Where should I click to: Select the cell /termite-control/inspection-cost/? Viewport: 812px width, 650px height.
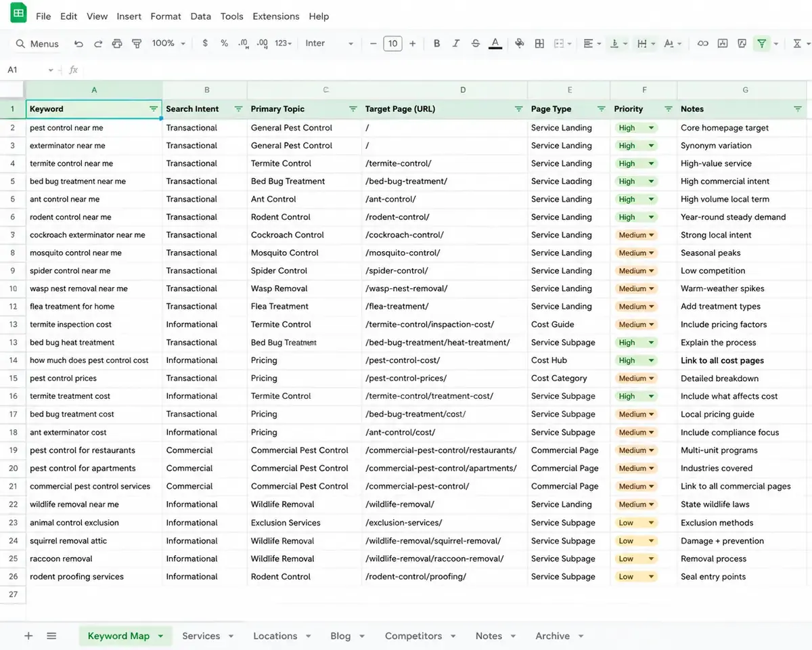click(x=445, y=324)
